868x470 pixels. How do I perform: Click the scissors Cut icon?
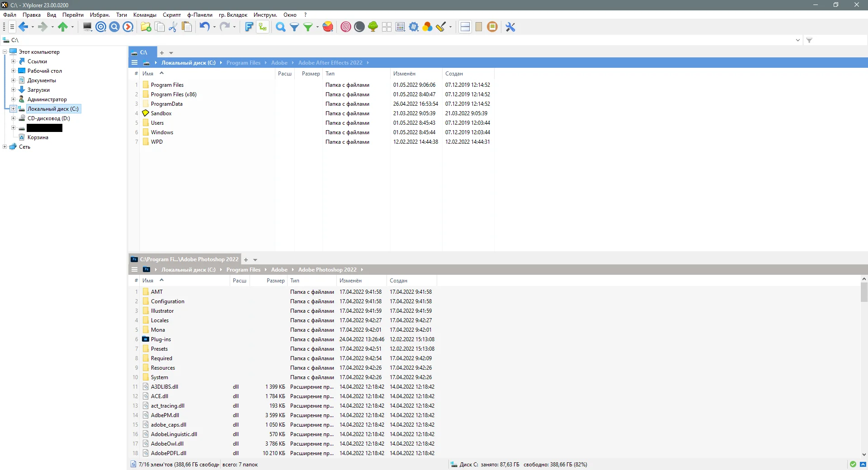coord(173,27)
